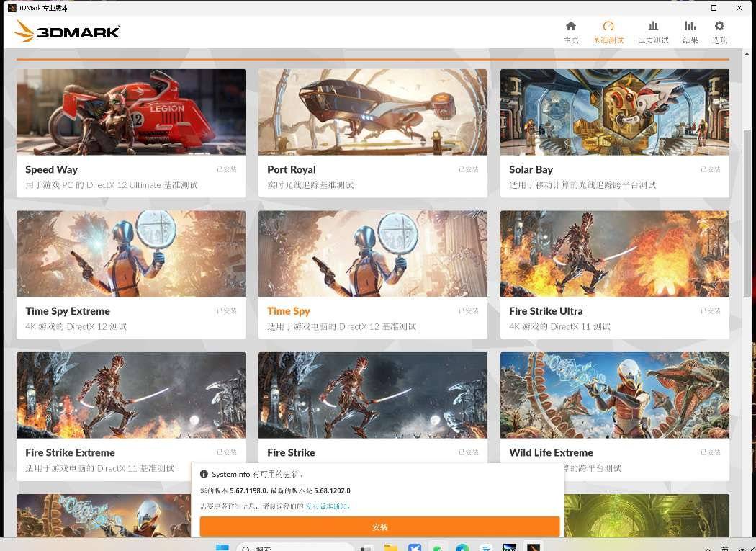Click Fire Strike Extreme's DirectX 11 description
This screenshot has height=551, width=756.
100,468
